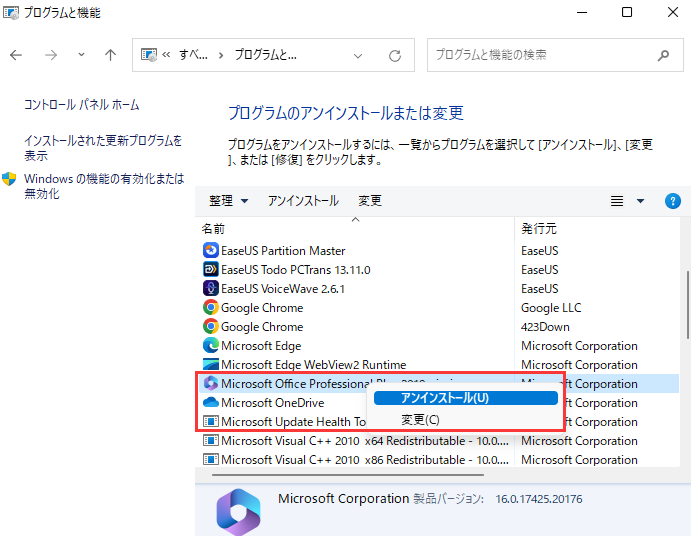This screenshot has width=691, height=536.
Task: Open Windows の機能の有効化または無効化 link
Action: point(104,186)
